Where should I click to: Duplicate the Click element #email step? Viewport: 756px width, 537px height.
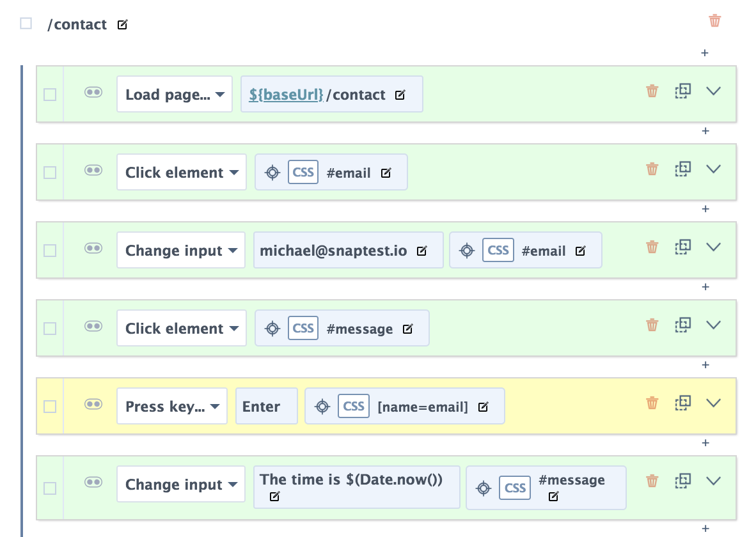coord(682,169)
